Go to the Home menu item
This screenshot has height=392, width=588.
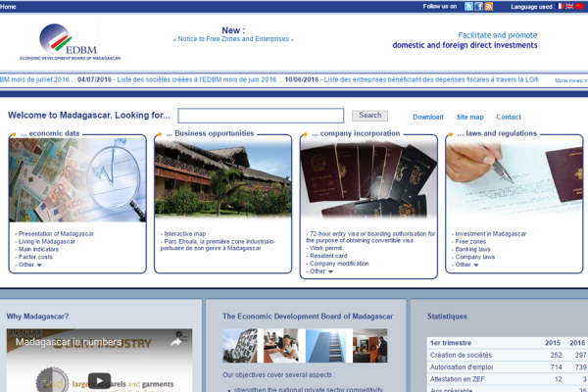[x=9, y=6]
